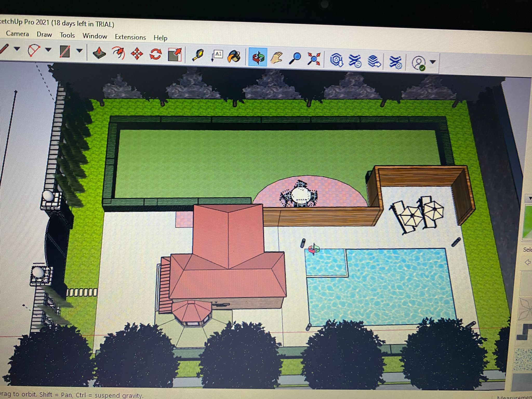The width and height of the screenshot is (532, 399).
Task: Open the user account dropdown arrow
Action: pos(433,62)
